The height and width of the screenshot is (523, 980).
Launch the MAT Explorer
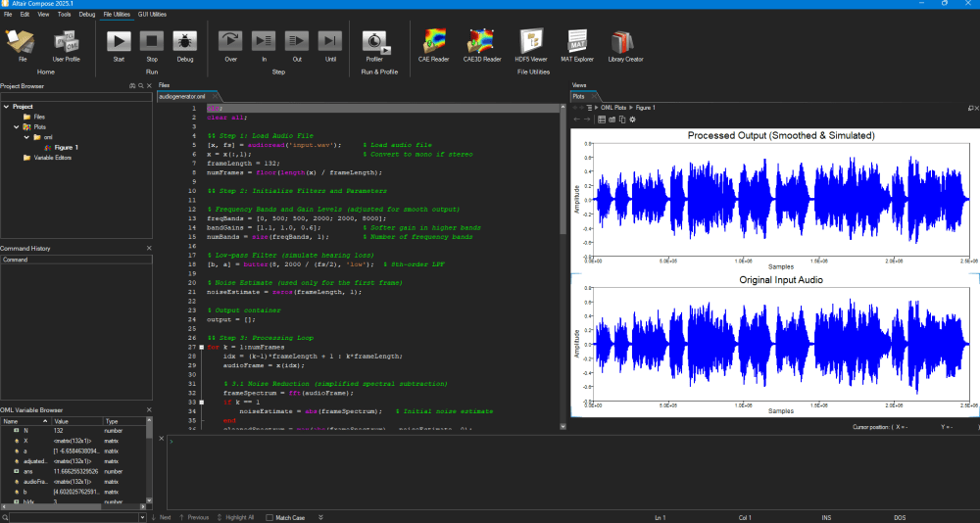coord(576,41)
